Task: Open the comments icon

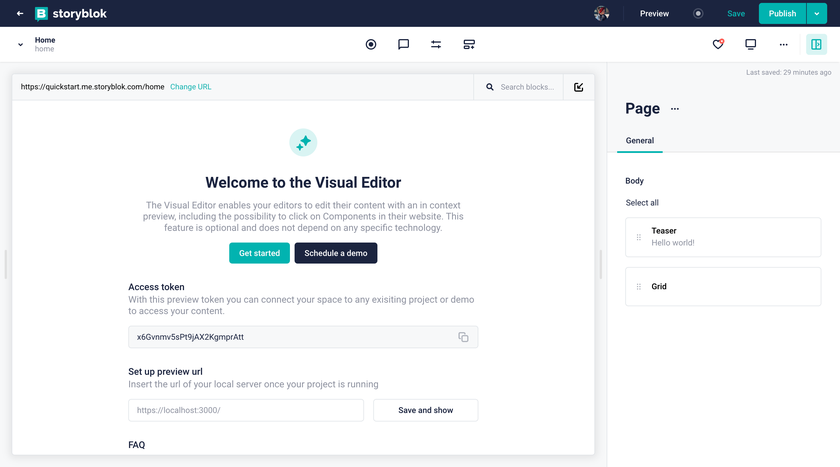Action: pos(403,44)
